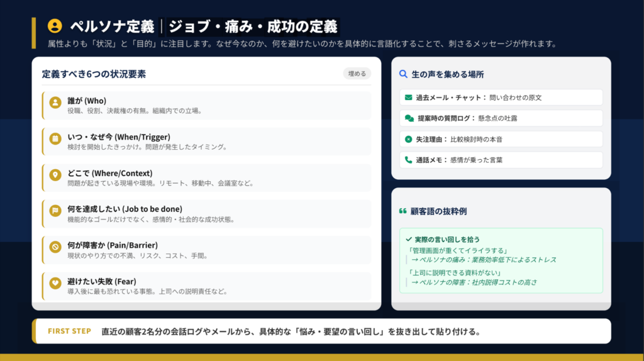Click the X circle icon for 失注理由
The width and height of the screenshot is (644, 361).
tap(409, 139)
